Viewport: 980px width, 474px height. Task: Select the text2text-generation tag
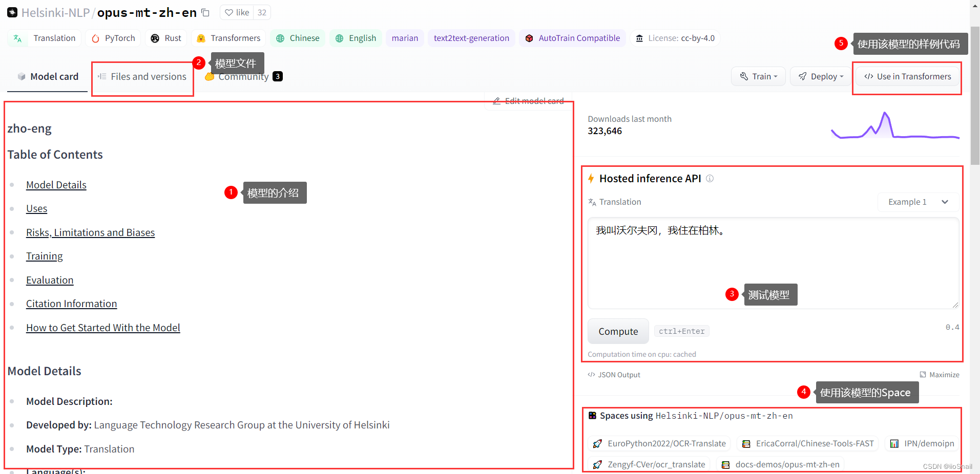(x=471, y=38)
